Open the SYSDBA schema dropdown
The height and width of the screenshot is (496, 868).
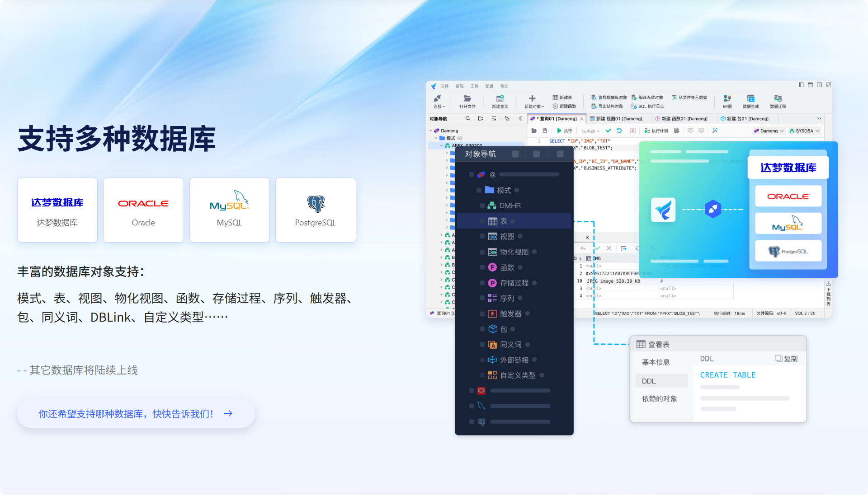[x=804, y=131]
